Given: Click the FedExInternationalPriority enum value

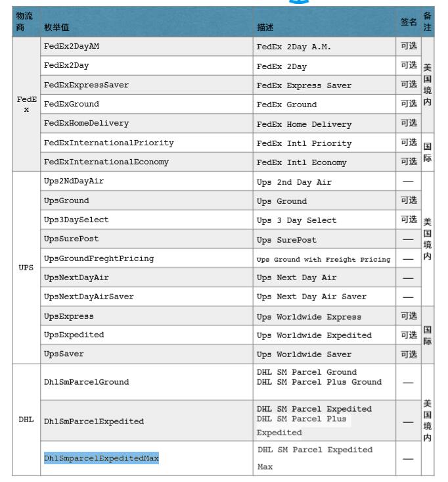Looking at the screenshot, I should click(x=108, y=143).
